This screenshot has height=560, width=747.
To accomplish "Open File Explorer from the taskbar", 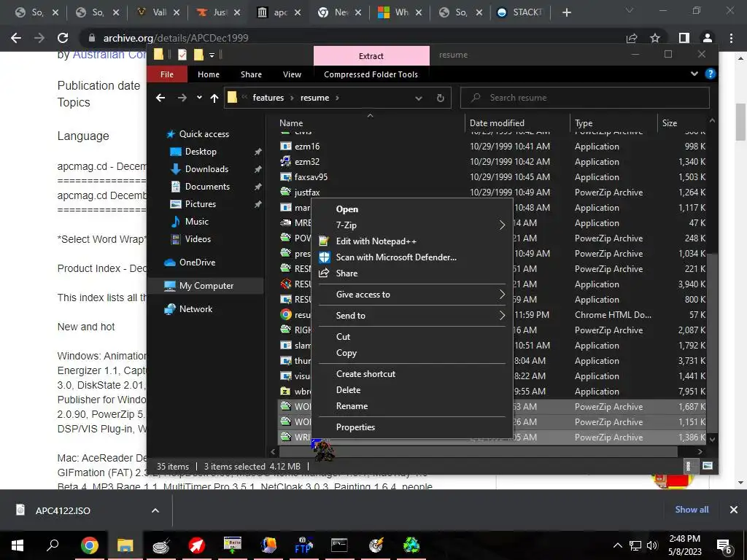I will coord(125,545).
